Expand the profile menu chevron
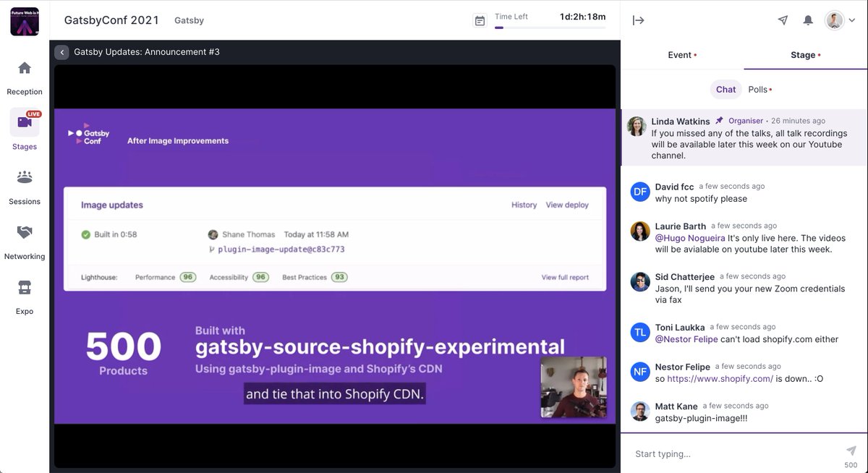Image resolution: width=868 pixels, height=473 pixels. tap(852, 21)
